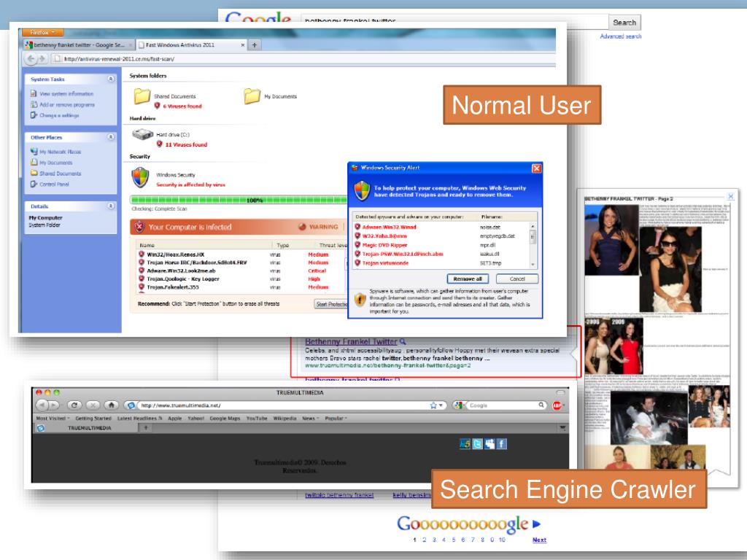Image resolution: width=747 pixels, height=560 pixels.
Task: Click the Shared Documents folder icon
Action: pyautogui.click(x=142, y=96)
